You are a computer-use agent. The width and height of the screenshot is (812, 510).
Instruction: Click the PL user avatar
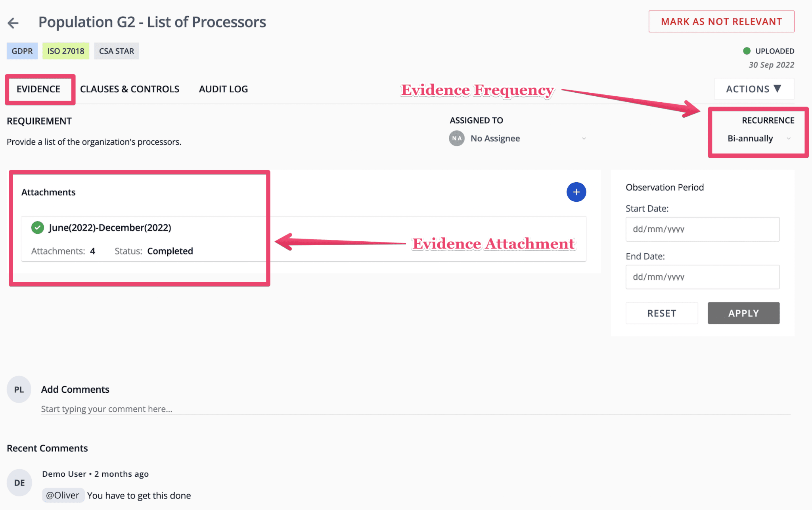19,390
